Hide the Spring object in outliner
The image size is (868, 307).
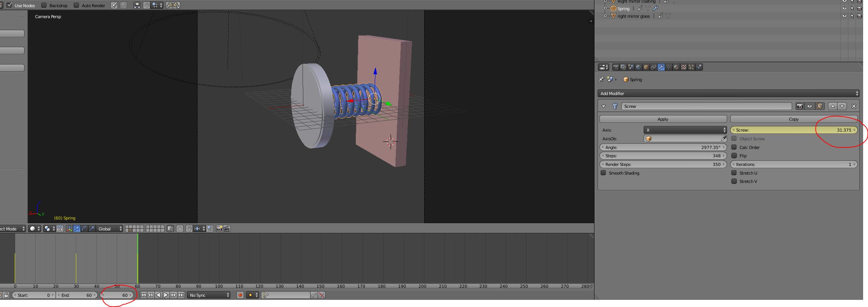coord(845,8)
